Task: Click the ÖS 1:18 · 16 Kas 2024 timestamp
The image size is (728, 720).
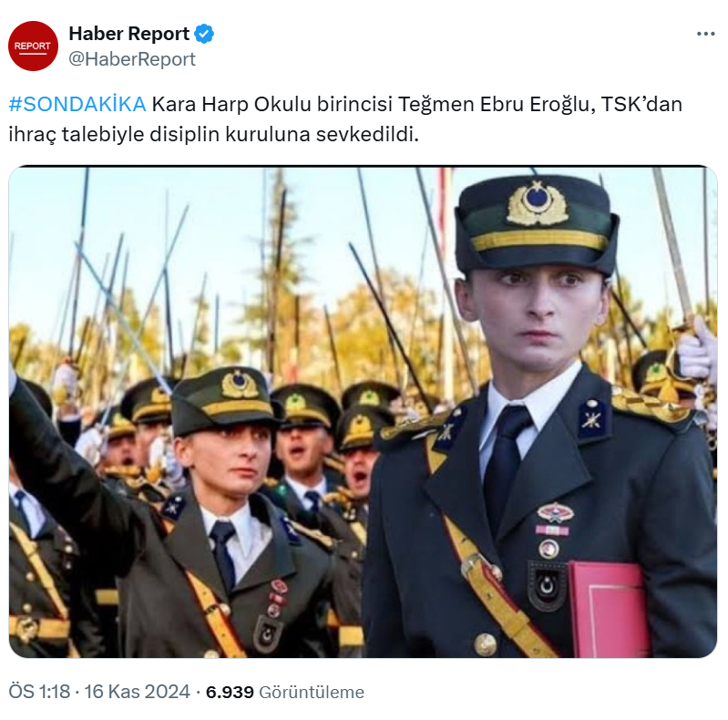Action: pos(99,692)
